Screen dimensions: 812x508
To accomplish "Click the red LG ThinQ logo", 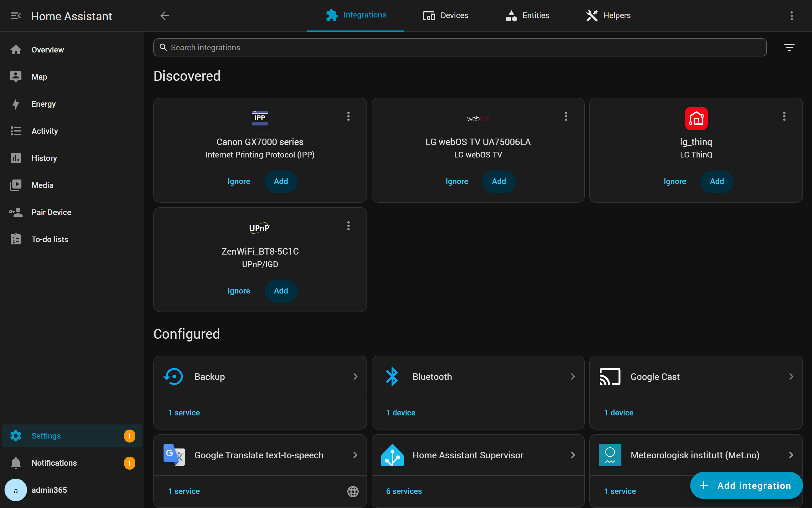I will tap(696, 119).
